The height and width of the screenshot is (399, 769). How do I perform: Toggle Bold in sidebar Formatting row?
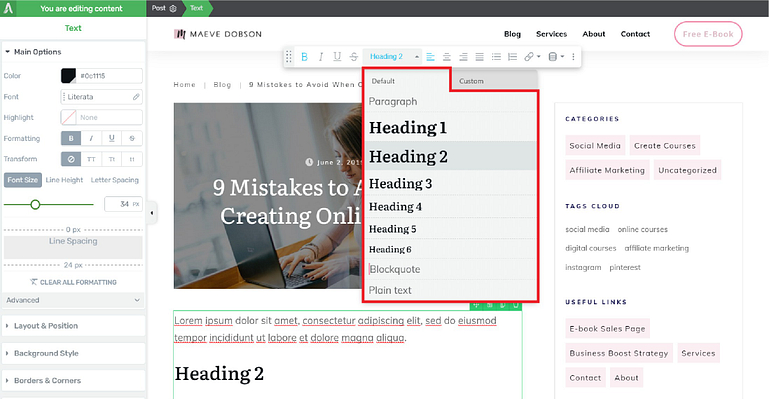[x=71, y=138]
